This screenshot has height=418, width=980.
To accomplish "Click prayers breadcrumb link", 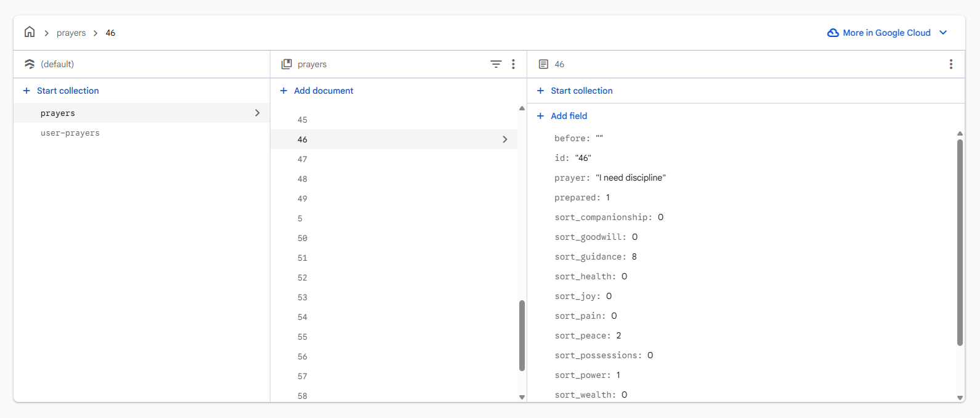I will click(71, 33).
